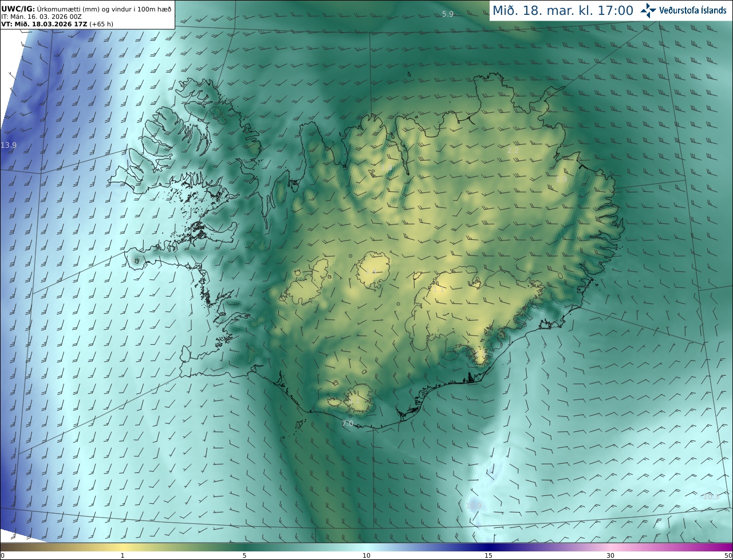Click the '5.9' value label on map
The height and width of the screenshot is (560, 733).
pos(448,14)
